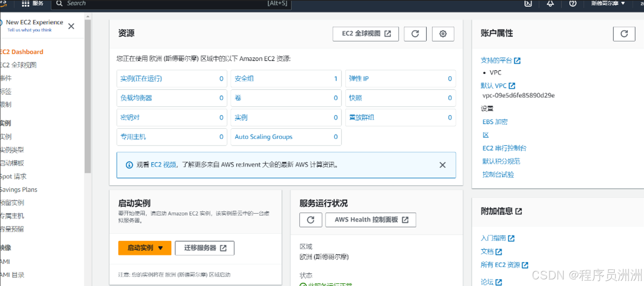Refresh the 资源 panel

click(415, 34)
